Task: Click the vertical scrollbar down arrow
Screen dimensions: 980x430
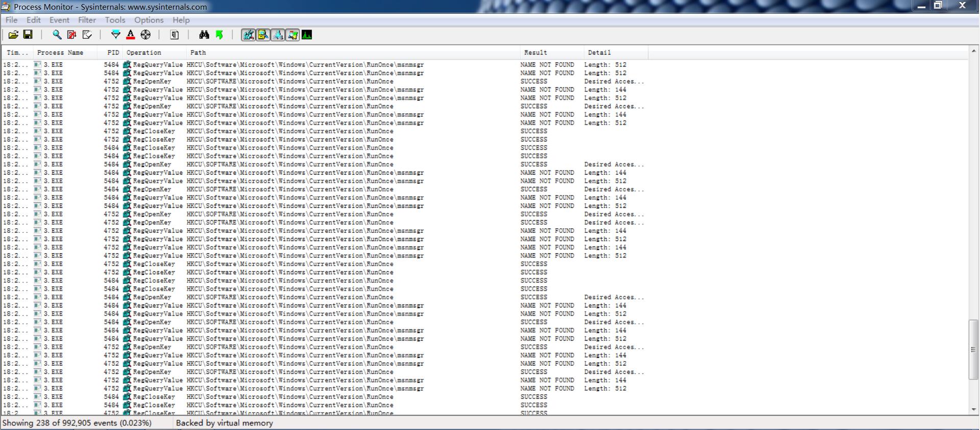Action: point(974,410)
